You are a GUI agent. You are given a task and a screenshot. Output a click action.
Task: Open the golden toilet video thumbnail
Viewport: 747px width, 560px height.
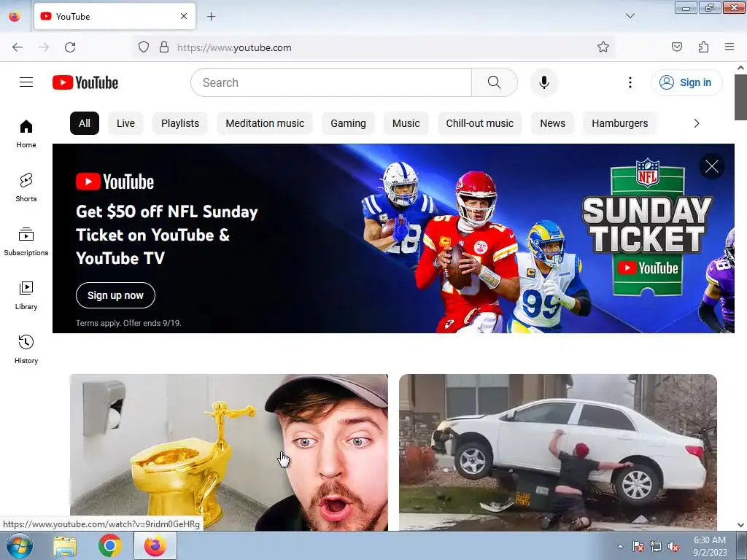tap(228, 452)
